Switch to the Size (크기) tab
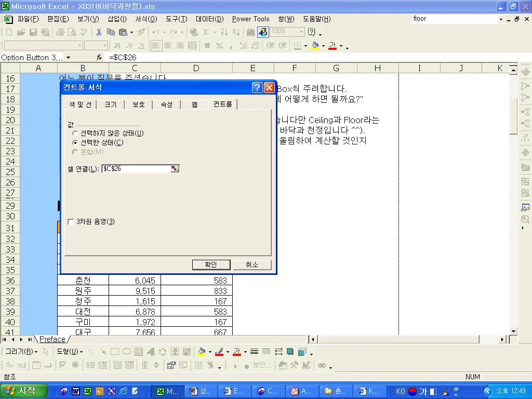Viewport: 532px width, 399px height. (x=111, y=104)
